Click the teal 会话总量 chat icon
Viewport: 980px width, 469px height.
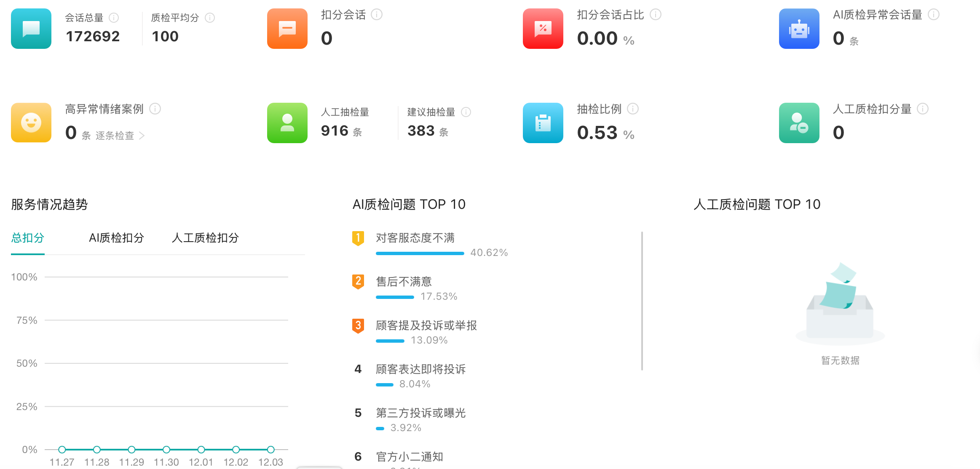(31, 28)
